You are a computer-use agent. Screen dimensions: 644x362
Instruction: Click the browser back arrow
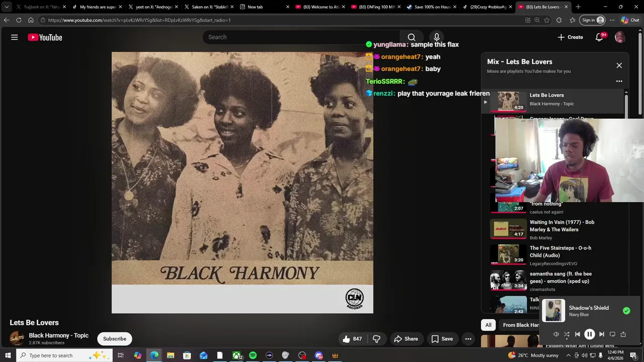point(6,20)
